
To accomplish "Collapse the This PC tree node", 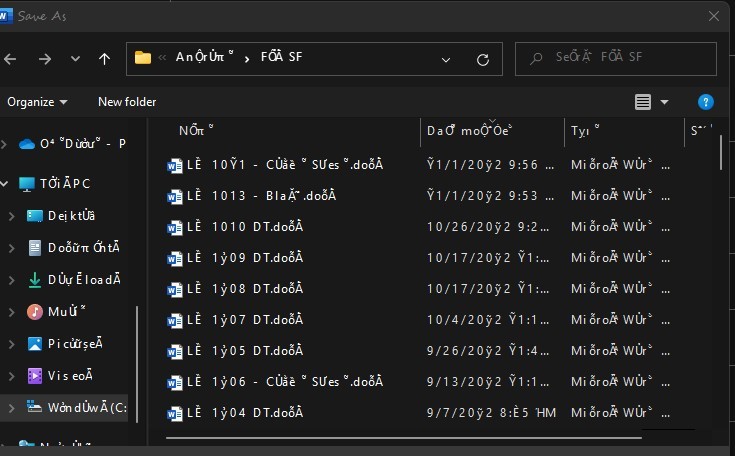I will point(5,184).
